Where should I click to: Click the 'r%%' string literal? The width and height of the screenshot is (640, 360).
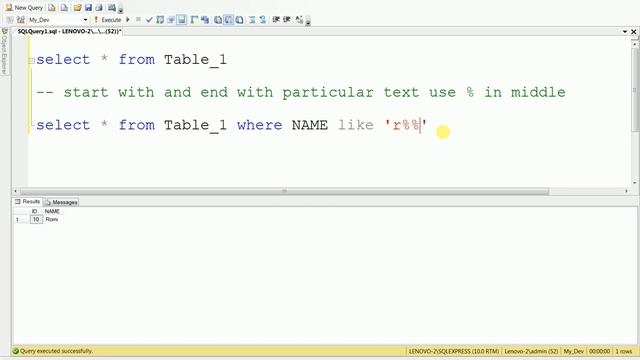406,125
